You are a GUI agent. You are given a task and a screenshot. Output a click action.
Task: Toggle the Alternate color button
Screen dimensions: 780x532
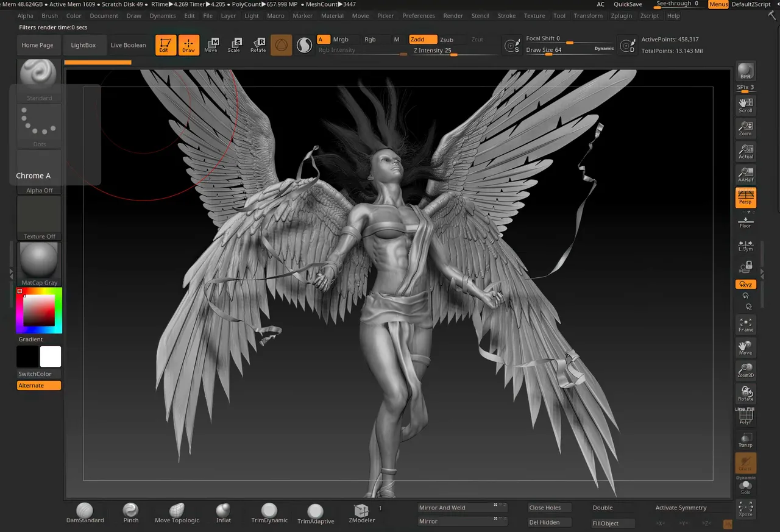pyautogui.click(x=39, y=386)
